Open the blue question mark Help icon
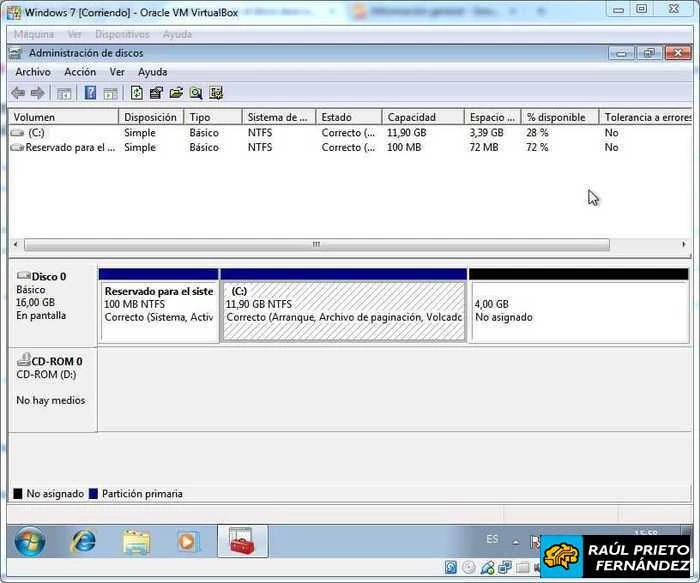 (x=90, y=93)
